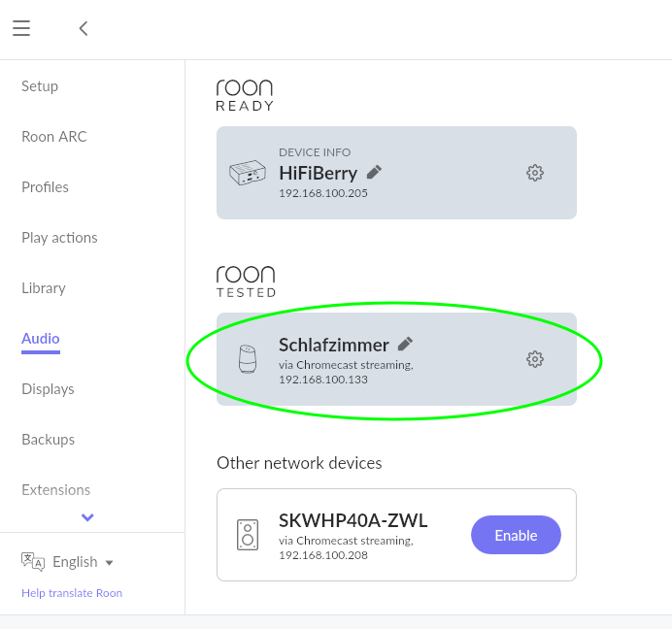Click the Schlafzimmer smart speaker icon
Viewport: 672px width, 629px height.
point(248,359)
